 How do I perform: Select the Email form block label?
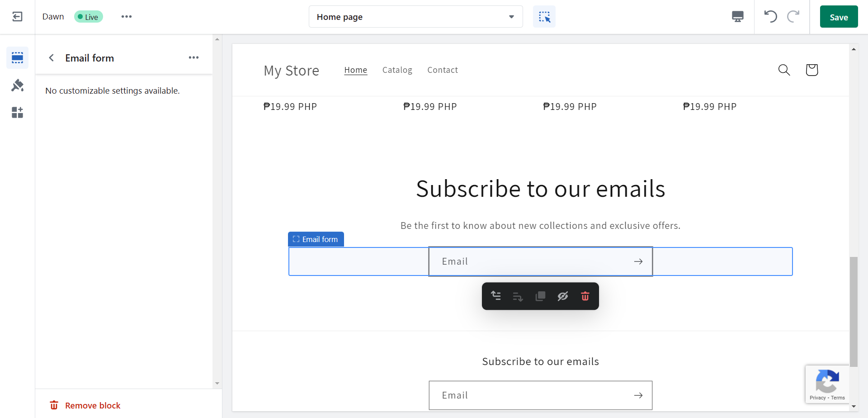(x=316, y=239)
